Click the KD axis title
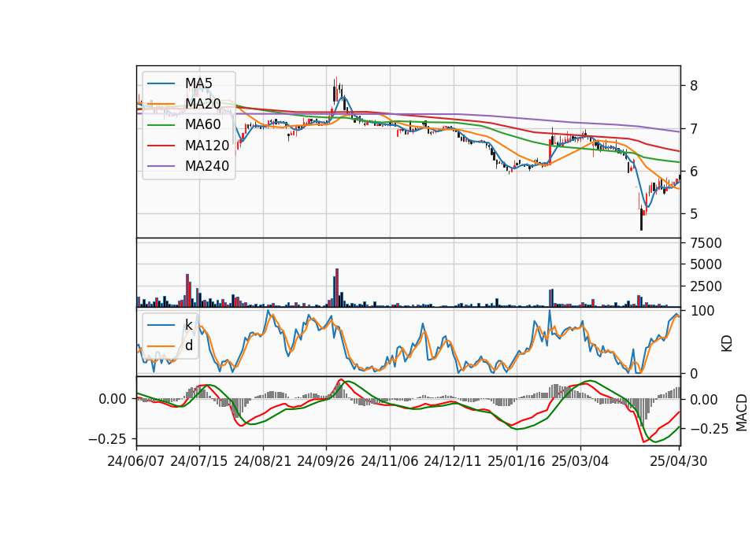The width and height of the screenshot is (756, 543). [727, 343]
